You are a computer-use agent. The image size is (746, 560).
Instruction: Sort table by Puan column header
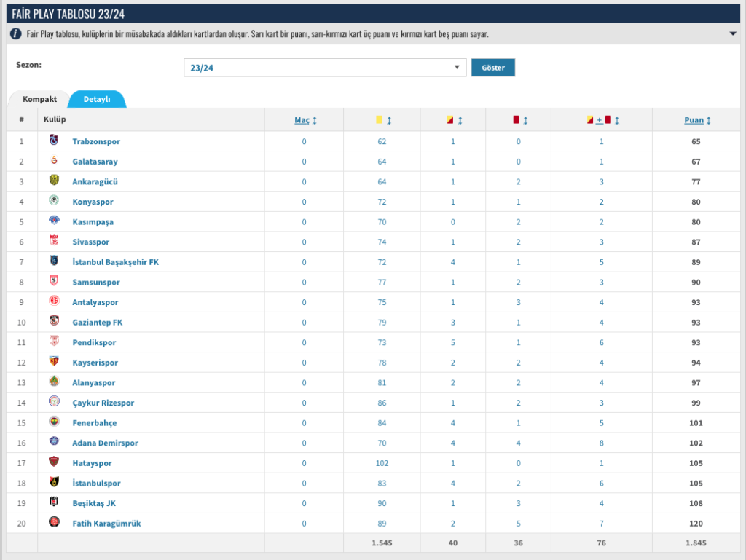click(697, 120)
